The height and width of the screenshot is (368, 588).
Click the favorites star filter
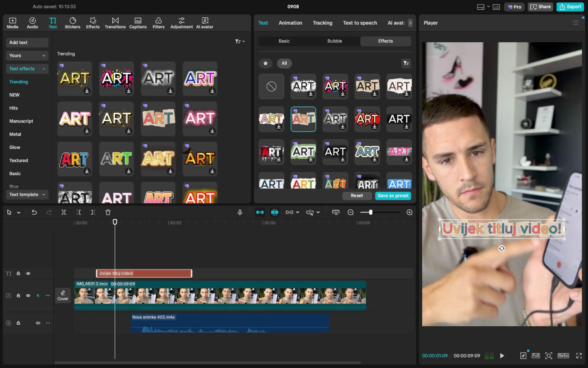coord(265,63)
